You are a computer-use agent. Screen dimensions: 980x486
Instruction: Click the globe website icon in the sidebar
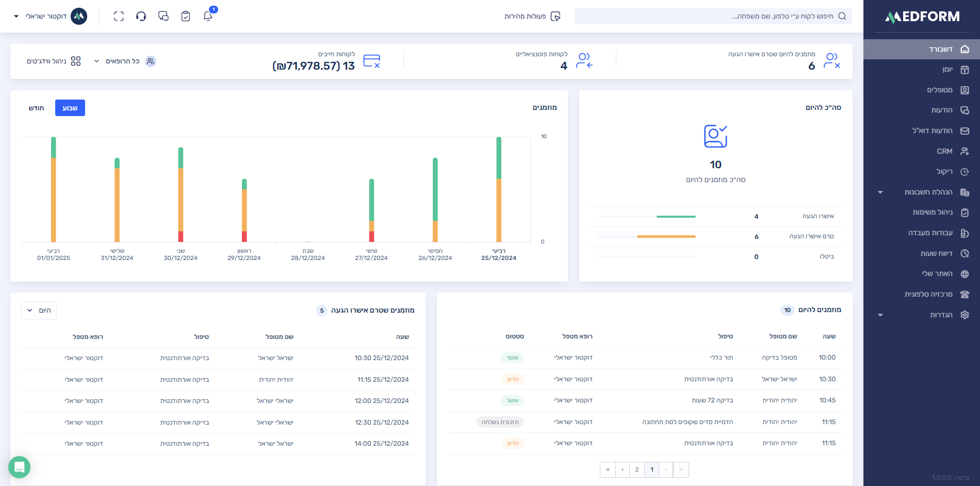(965, 273)
